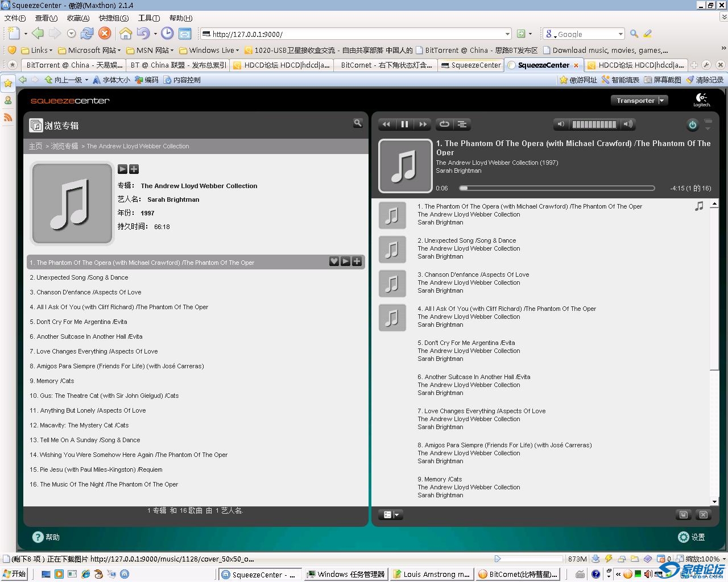
Task: Click the song progress bar
Action: point(556,188)
